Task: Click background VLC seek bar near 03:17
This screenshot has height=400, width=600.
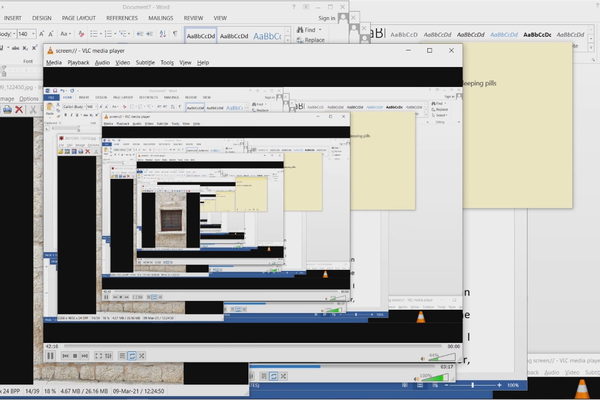Action: (x=343, y=366)
